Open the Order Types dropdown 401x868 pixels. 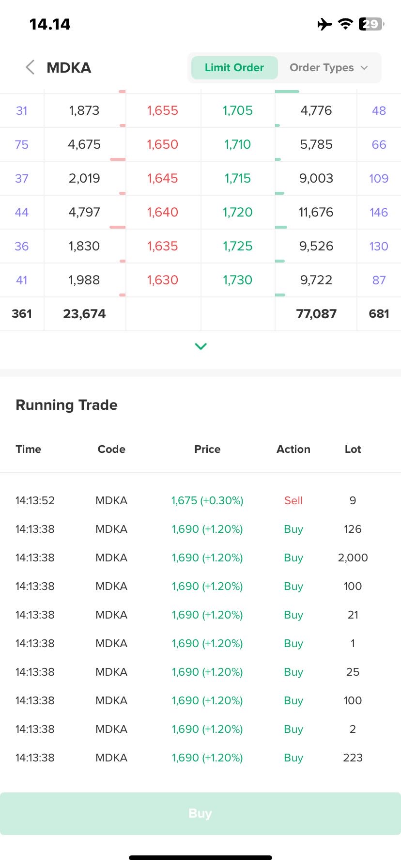click(329, 68)
